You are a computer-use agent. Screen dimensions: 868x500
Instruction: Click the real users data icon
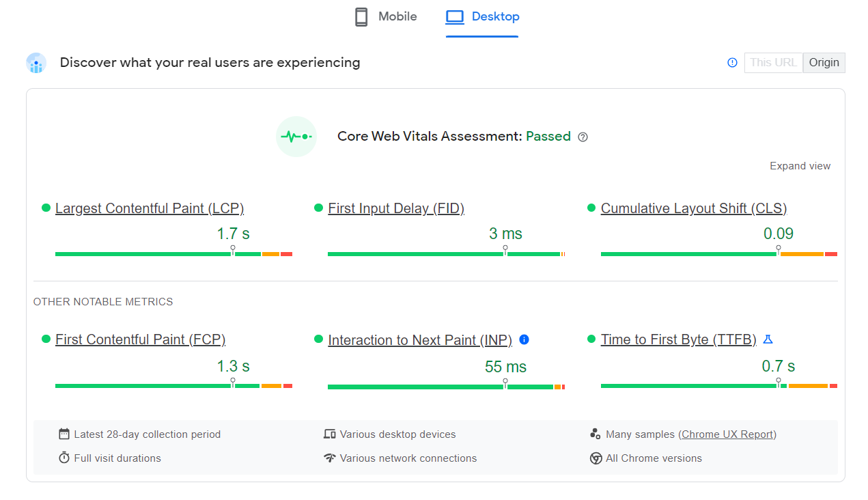point(36,64)
